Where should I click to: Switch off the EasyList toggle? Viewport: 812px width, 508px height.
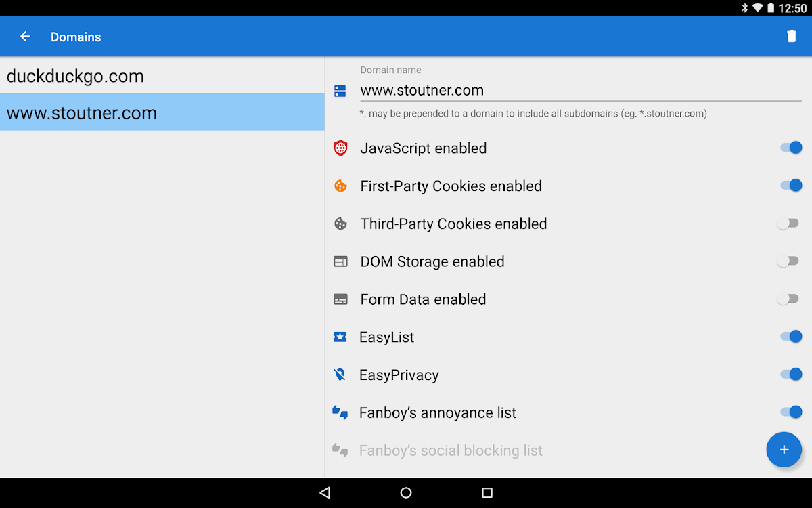coord(790,337)
